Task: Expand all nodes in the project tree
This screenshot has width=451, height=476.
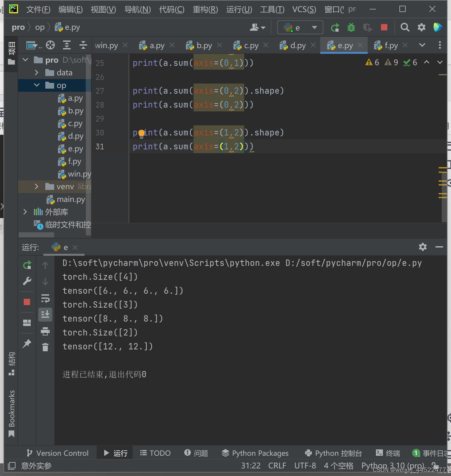Action: pos(67,45)
